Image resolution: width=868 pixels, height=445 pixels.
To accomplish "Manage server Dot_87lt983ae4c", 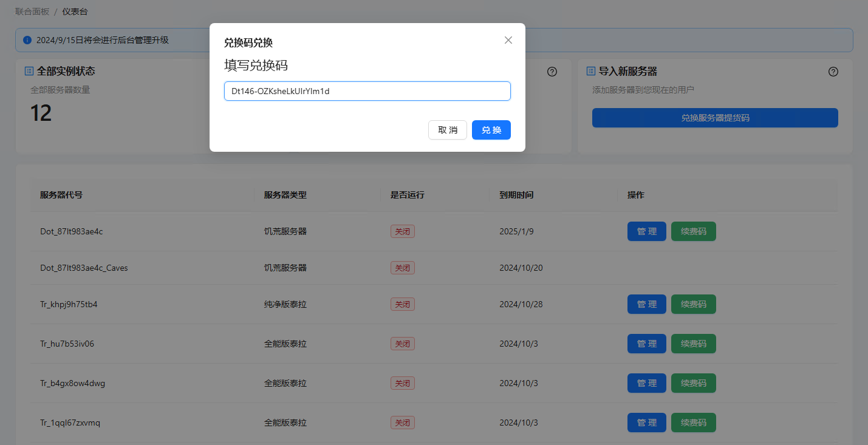I will tap(647, 231).
